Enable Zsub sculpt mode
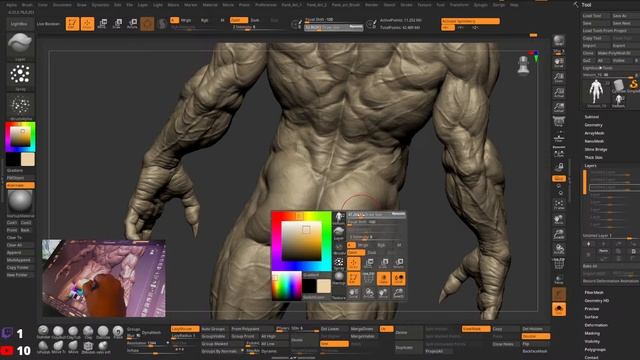The height and width of the screenshot is (360, 640). (255, 20)
